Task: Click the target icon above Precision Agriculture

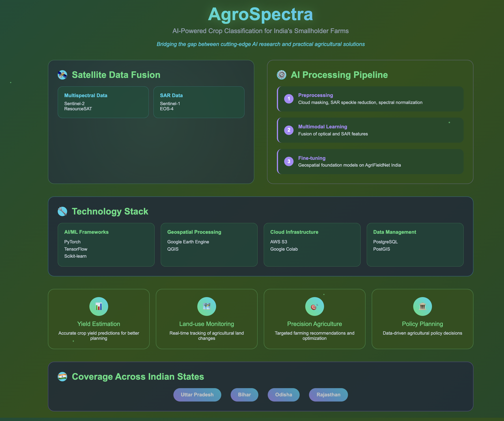Action: tap(314, 306)
